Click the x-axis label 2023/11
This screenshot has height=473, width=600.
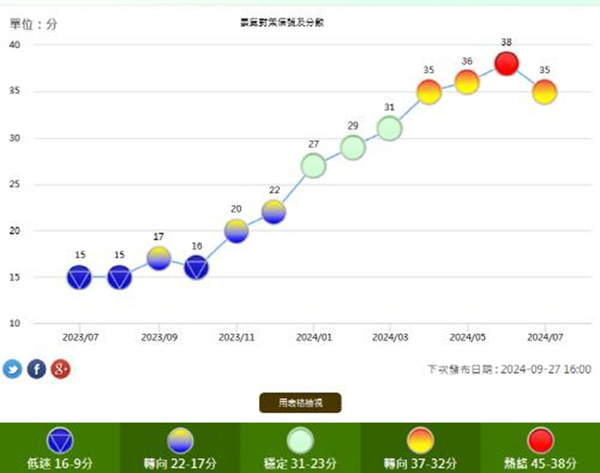coord(236,337)
